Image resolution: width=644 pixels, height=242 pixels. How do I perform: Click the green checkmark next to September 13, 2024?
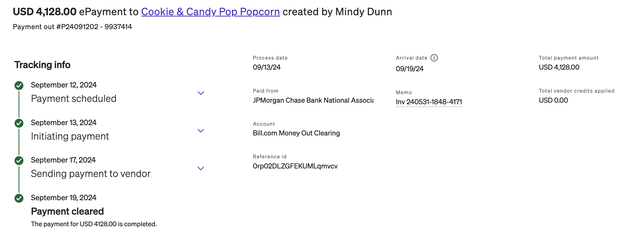tap(19, 123)
